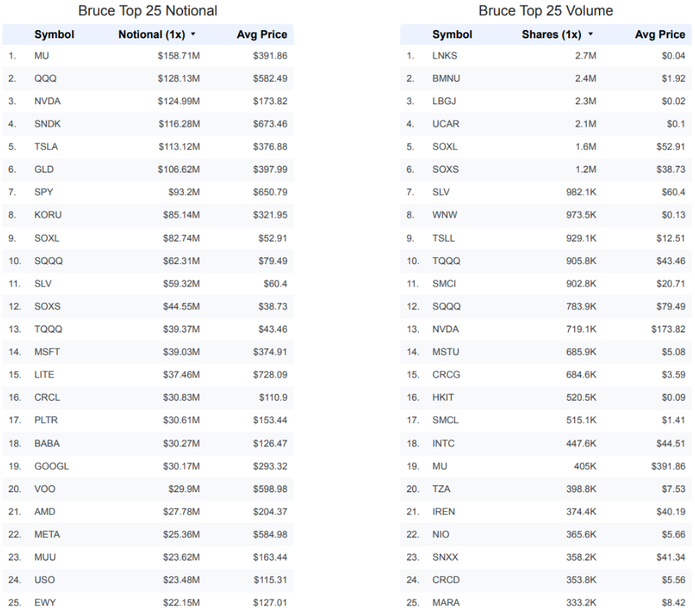Click the NVDA symbol in Notional table
Viewport: 695px width, 616px height.
[47, 101]
